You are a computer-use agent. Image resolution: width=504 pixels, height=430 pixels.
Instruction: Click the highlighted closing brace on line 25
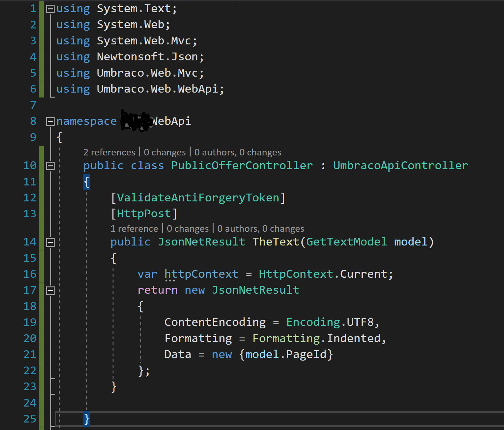click(87, 419)
